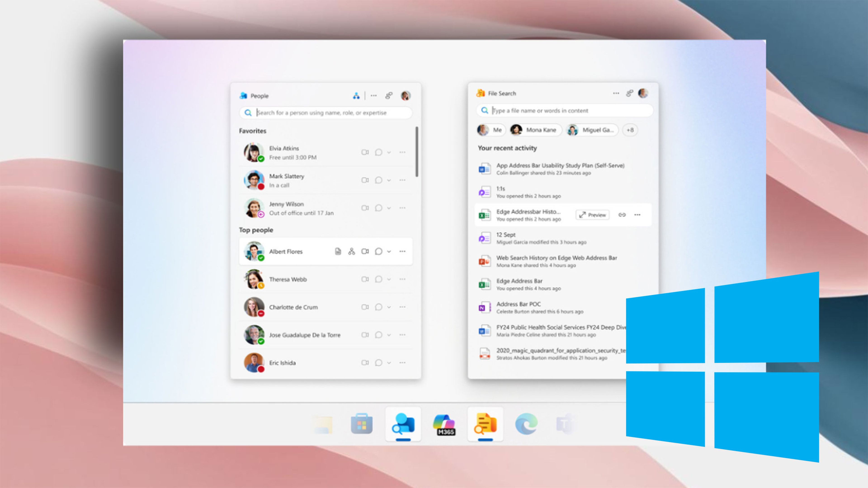Start video call with Eric Ishida
Screen dimensions: 868x488
365,363
